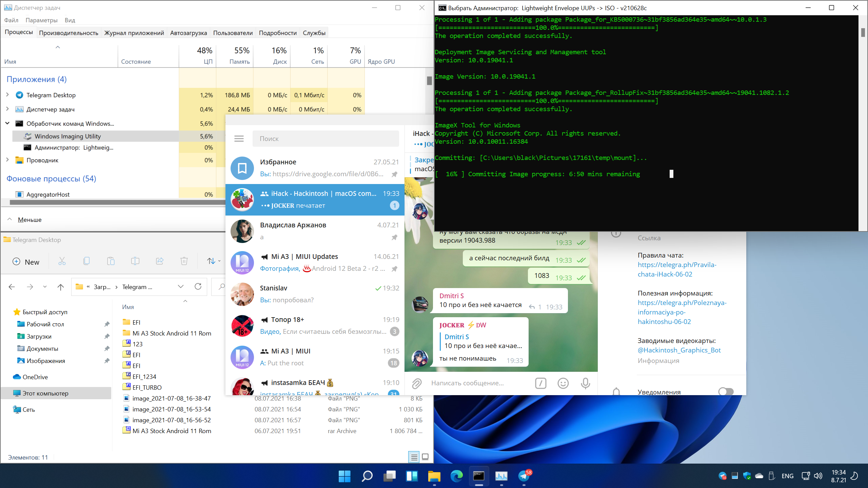Expand Проводник process group
The height and width of the screenshot is (488, 868).
pyautogui.click(x=7, y=160)
